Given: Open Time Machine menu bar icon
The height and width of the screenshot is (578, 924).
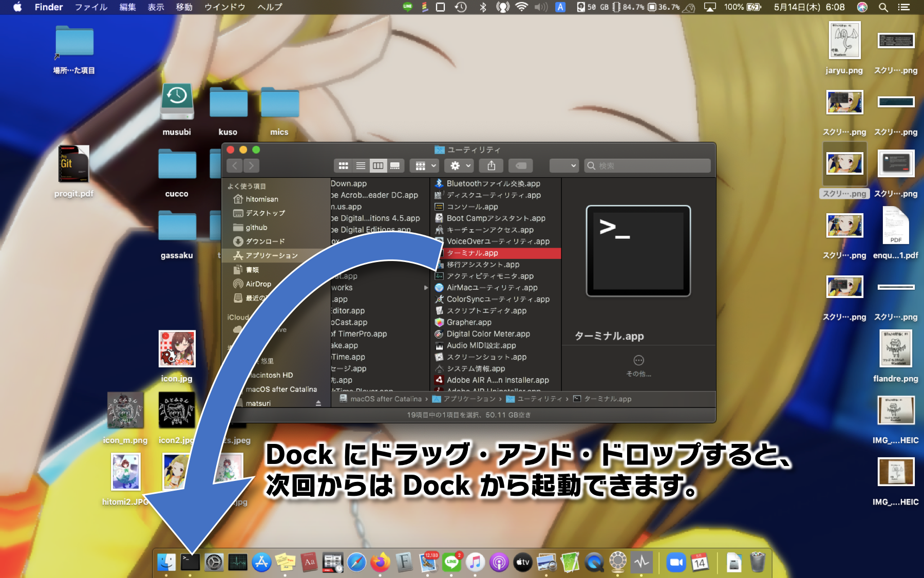Looking at the screenshot, I should 461,7.
